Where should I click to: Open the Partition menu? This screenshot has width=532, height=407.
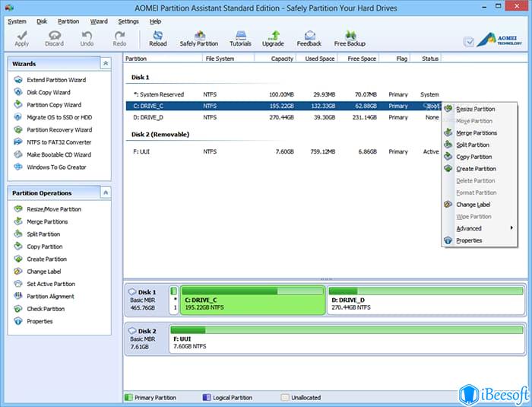pyautogui.click(x=68, y=21)
